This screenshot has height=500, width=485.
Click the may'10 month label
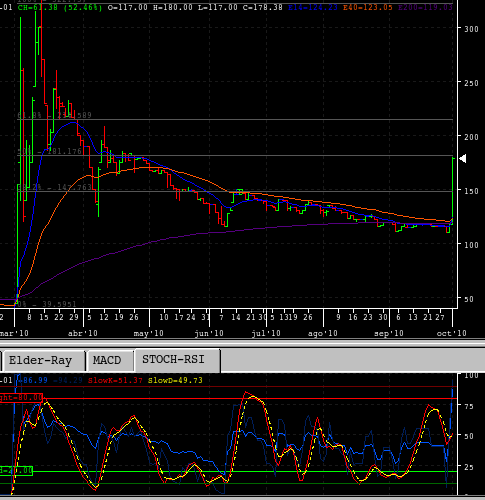coord(148,333)
